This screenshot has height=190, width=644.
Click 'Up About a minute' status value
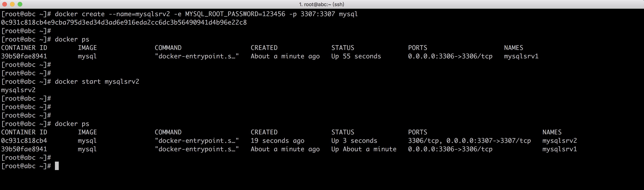point(364,149)
